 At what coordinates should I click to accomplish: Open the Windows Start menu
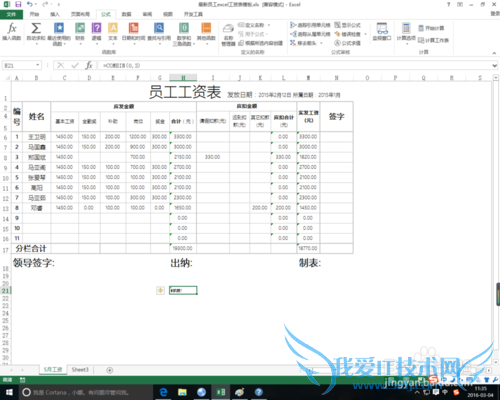[x=9, y=392]
